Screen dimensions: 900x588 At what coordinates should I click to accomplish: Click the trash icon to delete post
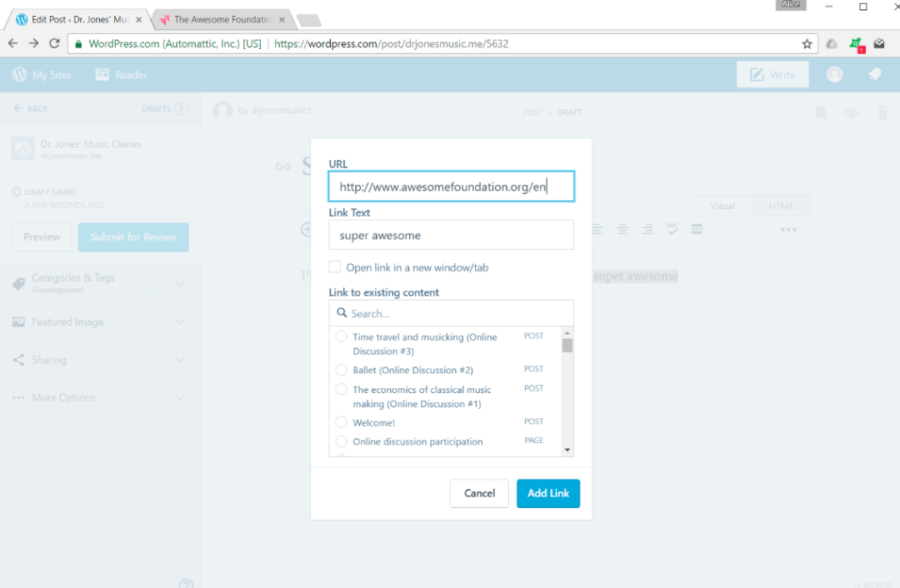(x=882, y=112)
